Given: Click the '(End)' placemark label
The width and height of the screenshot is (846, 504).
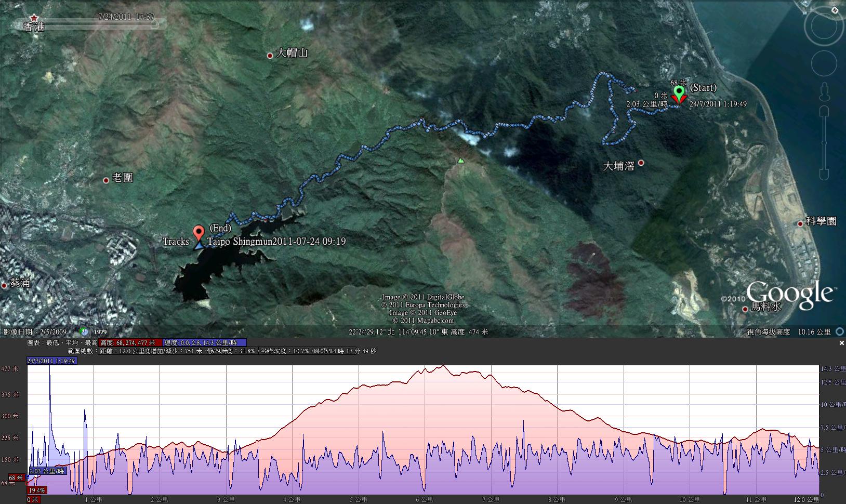Looking at the screenshot, I should [x=220, y=228].
